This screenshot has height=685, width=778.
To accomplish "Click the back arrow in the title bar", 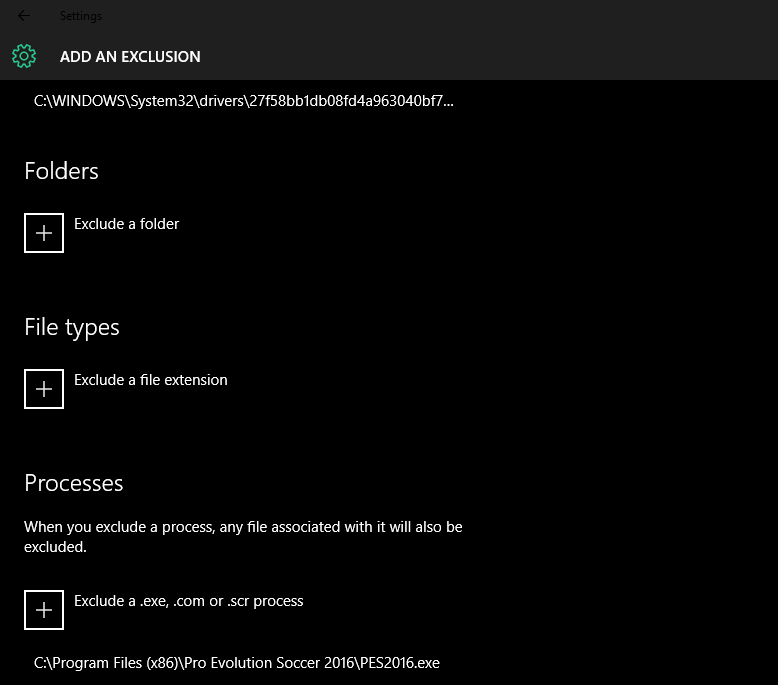I will 24,16.
